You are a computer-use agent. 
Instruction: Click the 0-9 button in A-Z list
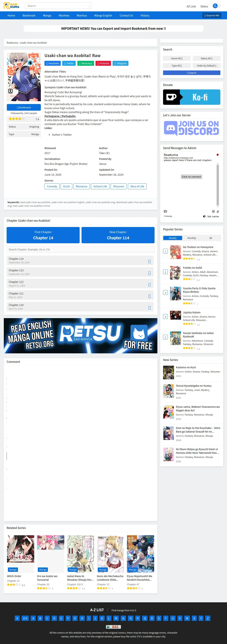(25, 618)
